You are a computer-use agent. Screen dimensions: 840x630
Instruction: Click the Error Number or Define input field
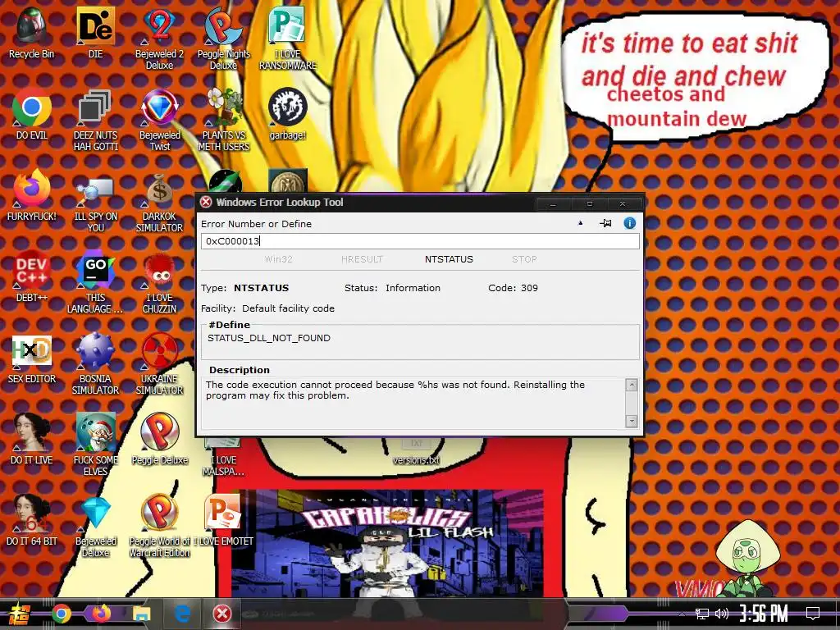[x=420, y=241]
